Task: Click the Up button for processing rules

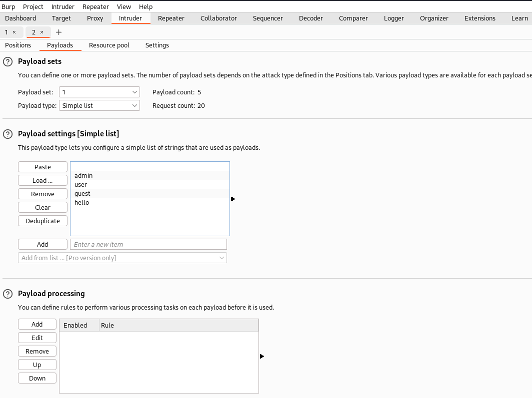Action: point(37,365)
